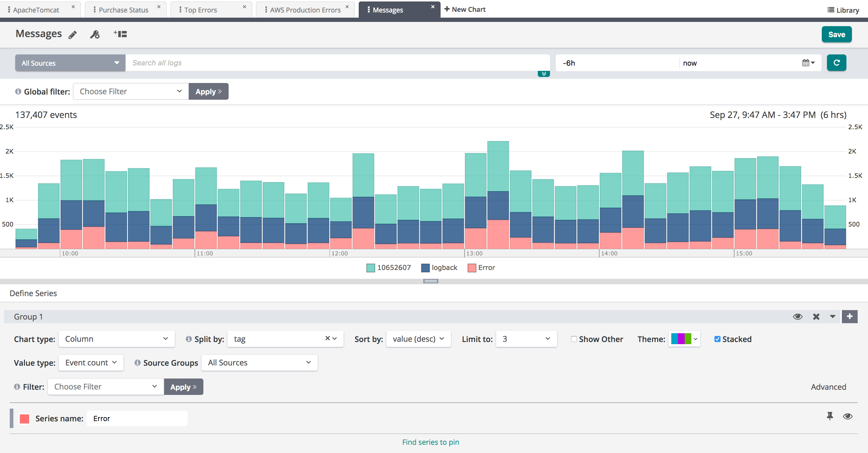This screenshot has height=453, width=868.
Task: Open the Purchase Status tab
Action: (123, 10)
